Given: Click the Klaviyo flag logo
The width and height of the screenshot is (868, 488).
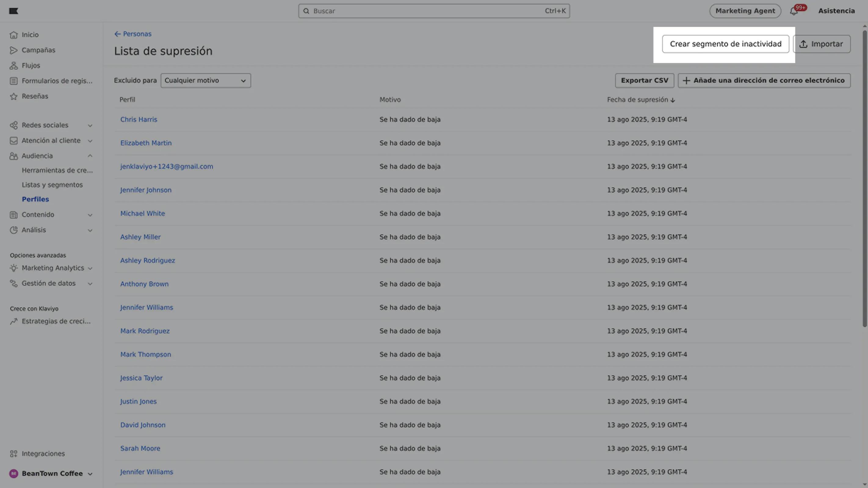Looking at the screenshot, I should (x=13, y=11).
